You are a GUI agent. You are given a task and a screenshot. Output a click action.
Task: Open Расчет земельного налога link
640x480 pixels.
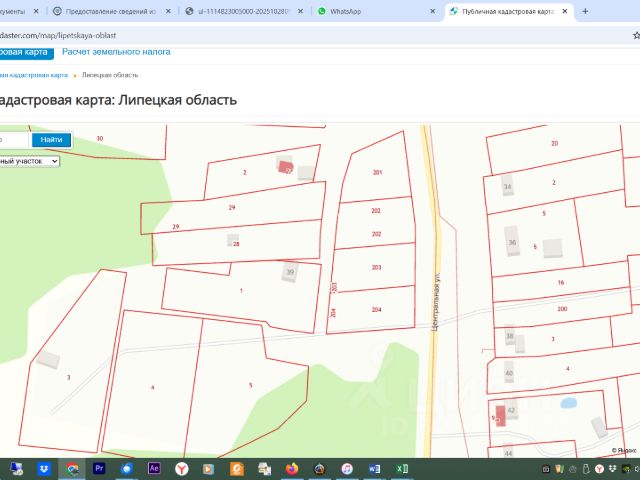116,52
